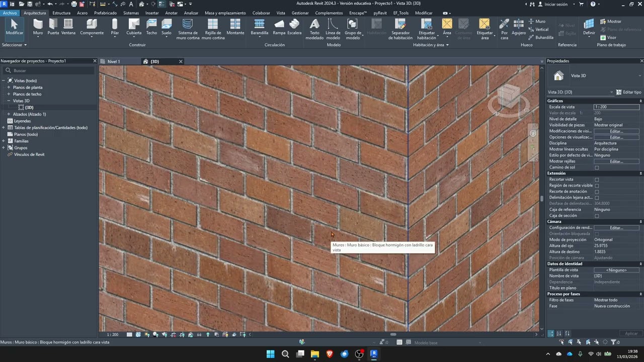Activate Sistema de muro cortina tool
644x362 pixels.
[188, 29]
